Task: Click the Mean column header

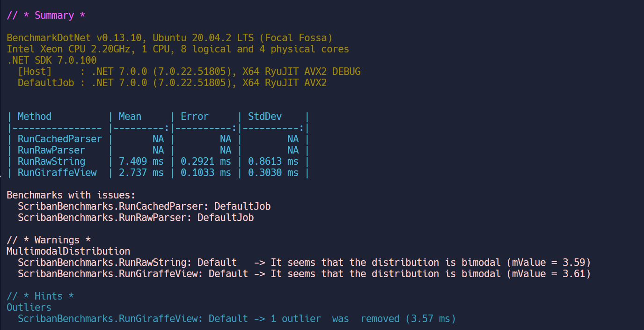Action: coord(130,117)
